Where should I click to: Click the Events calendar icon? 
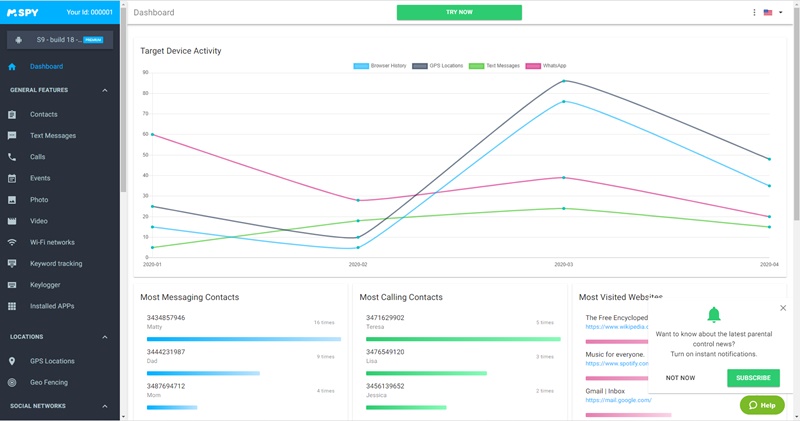[12, 179]
